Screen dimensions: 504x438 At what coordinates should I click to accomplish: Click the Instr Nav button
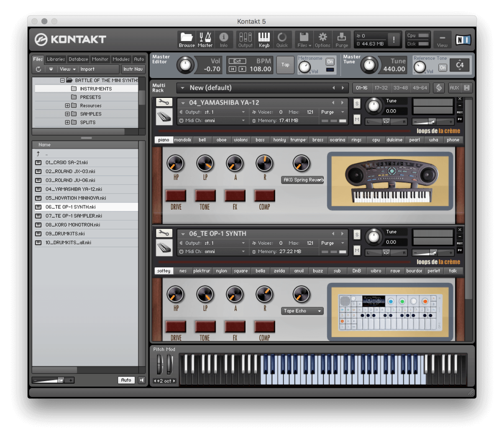[x=133, y=69]
